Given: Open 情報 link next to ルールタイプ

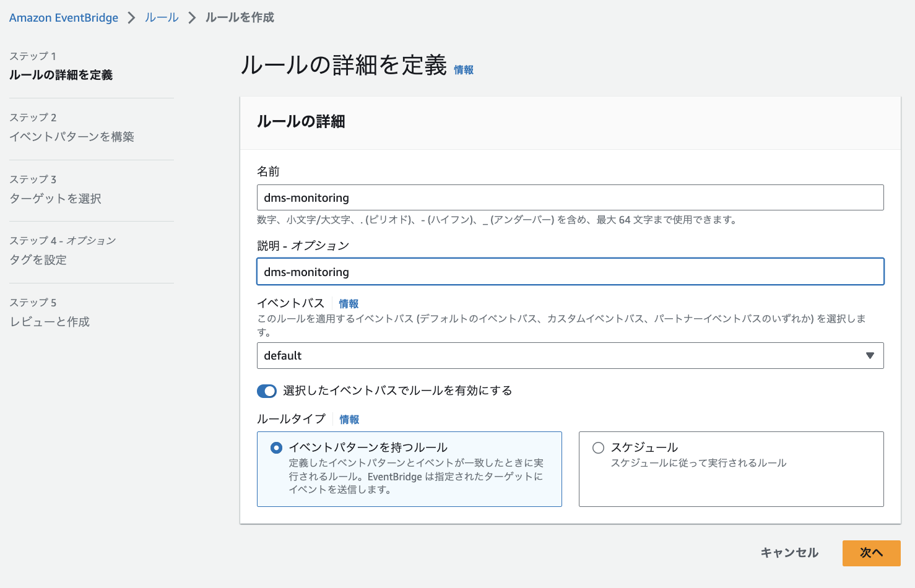Looking at the screenshot, I should (349, 420).
